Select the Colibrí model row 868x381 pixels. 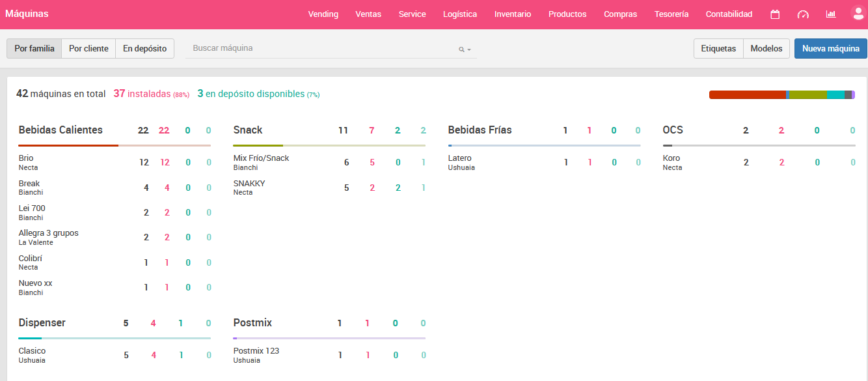(x=115, y=262)
